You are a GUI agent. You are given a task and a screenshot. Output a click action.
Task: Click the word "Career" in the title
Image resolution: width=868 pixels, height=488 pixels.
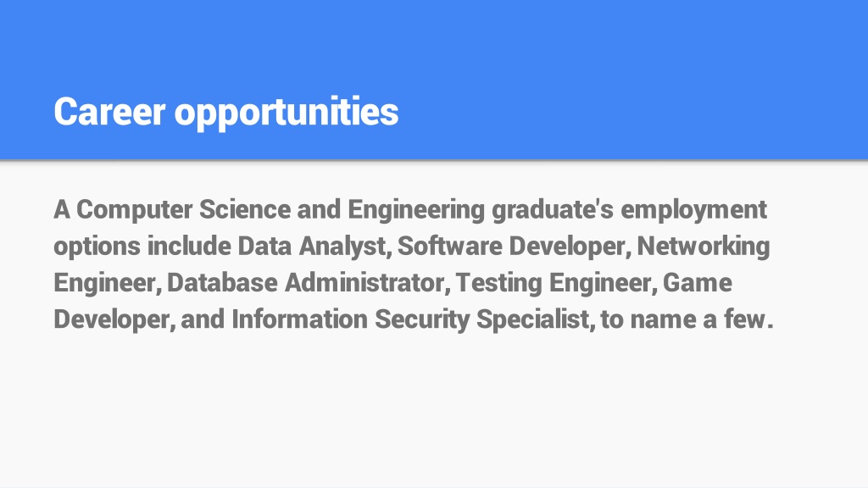(109, 112)
